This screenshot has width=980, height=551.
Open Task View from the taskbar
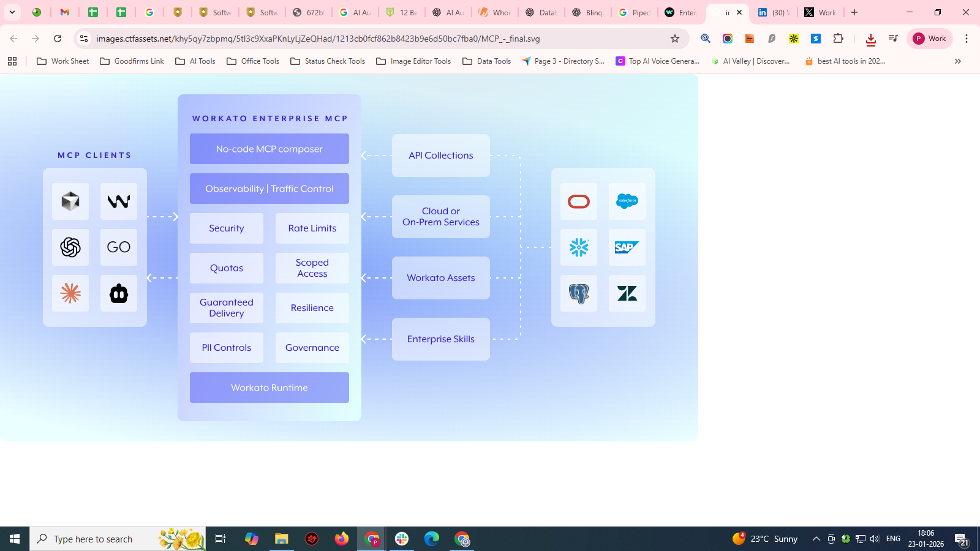(221, 539)
